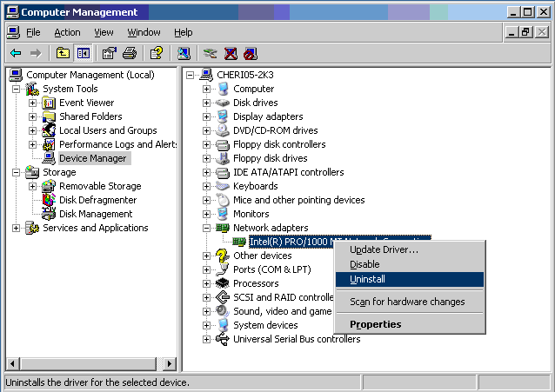Select Update Driver from context menu
This screenshot has width=555, height=392.
point(384,249)
